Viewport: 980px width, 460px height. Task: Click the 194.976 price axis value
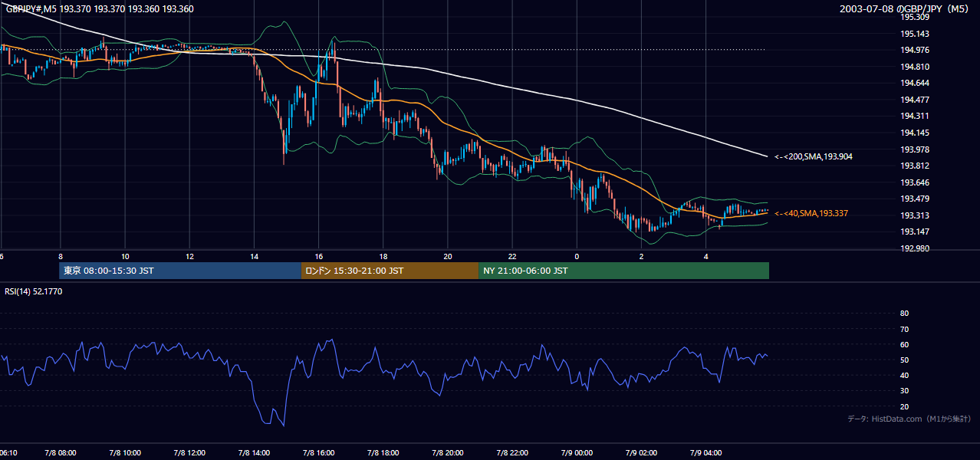(x=915, y=50)
